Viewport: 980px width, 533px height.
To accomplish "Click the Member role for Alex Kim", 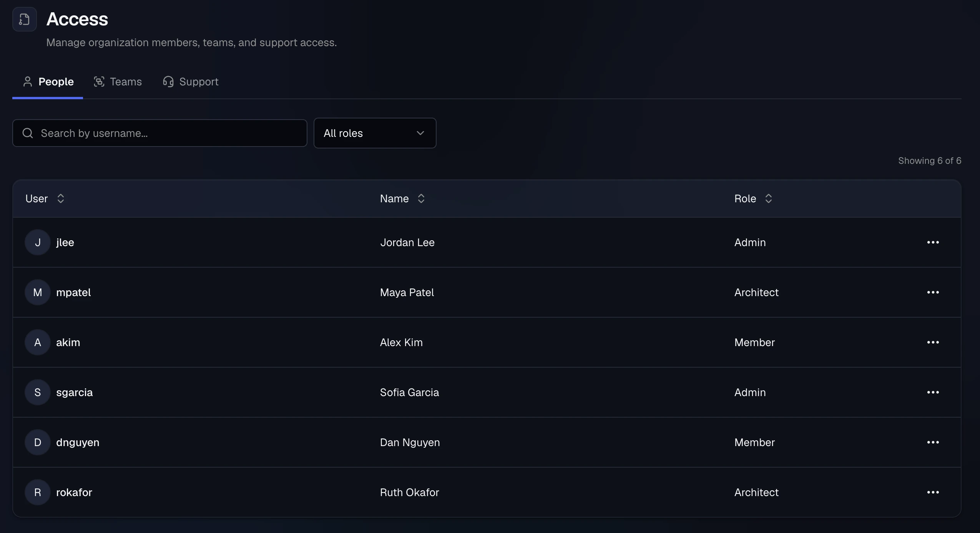I will pos(754,342).
